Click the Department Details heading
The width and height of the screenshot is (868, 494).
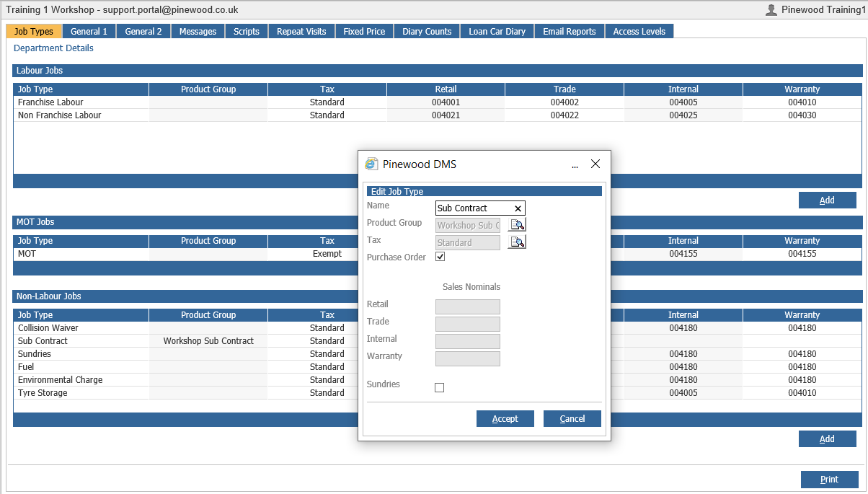pyautogui.click(x=53, y=48)
